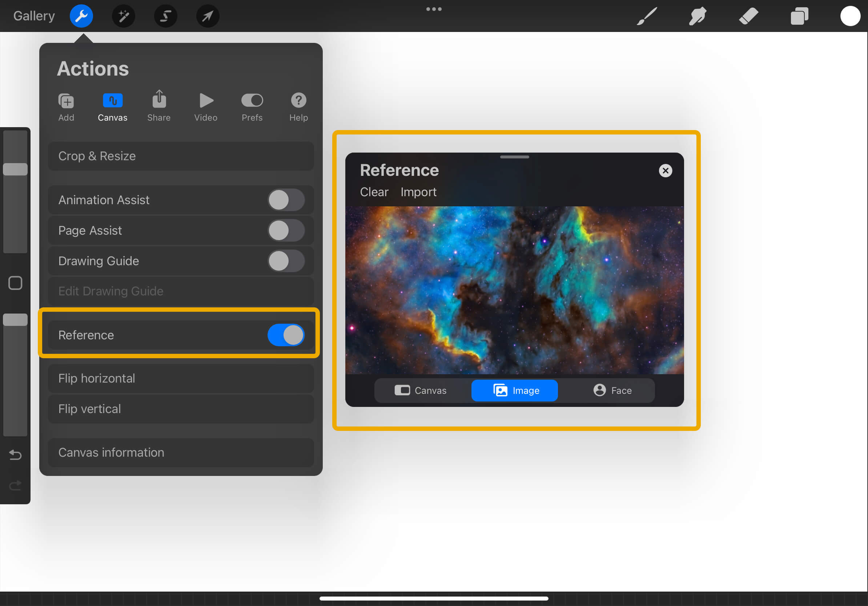
Task: Select the Paint brush tool
Action: coord(647,16)
